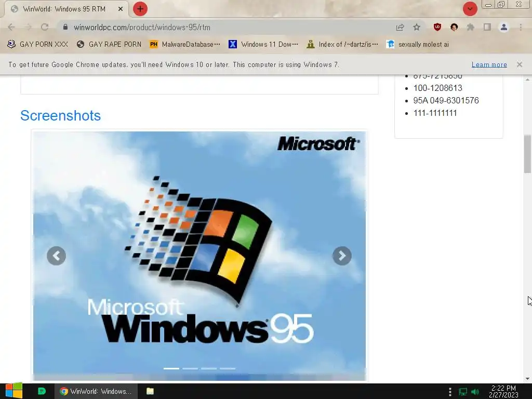Follow the Learn more link
This screenshot has height=399, width=532.
click(x=489, y=64)
